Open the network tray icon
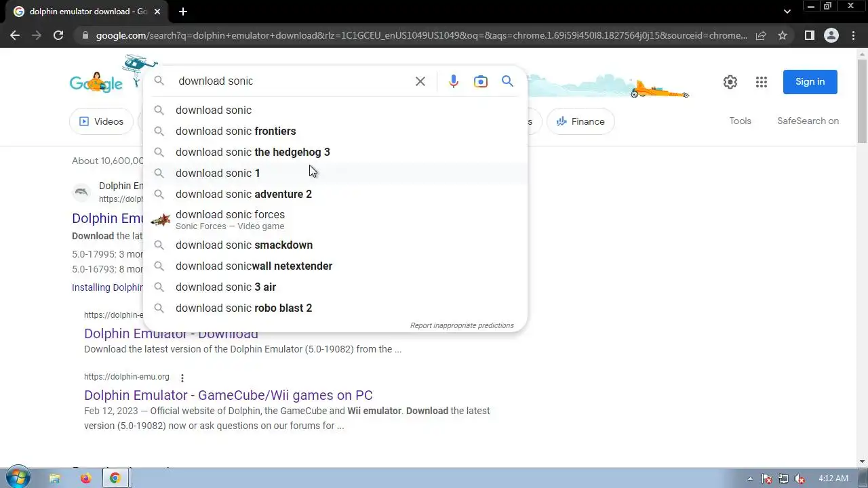Screen dimensions: 868x488 (x=783, y=479)
